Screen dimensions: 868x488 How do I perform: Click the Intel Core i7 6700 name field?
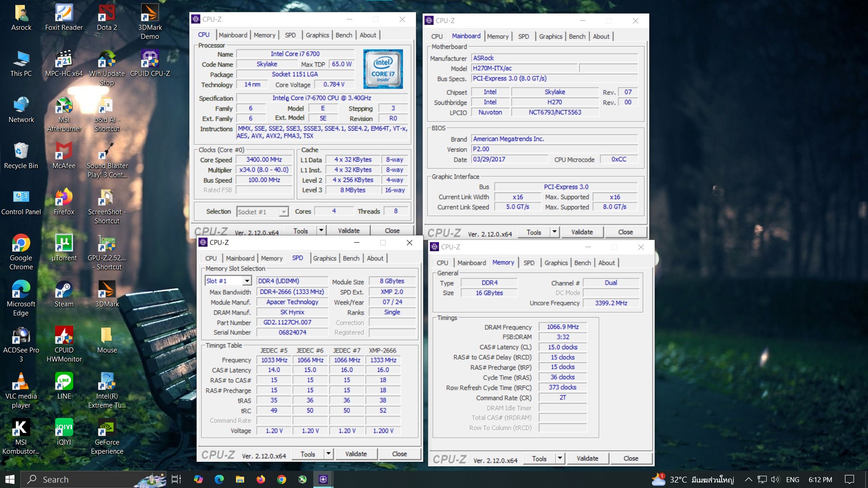point(295,54)
